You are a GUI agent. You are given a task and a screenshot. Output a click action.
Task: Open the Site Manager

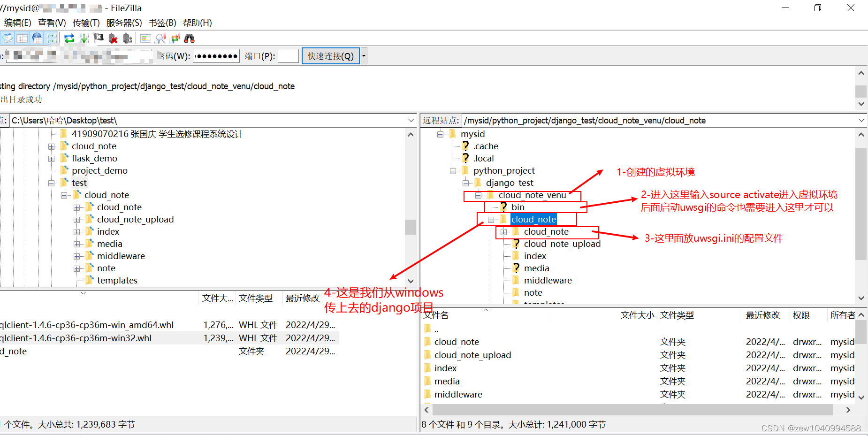pyautogui.click(x=7, y=38)
